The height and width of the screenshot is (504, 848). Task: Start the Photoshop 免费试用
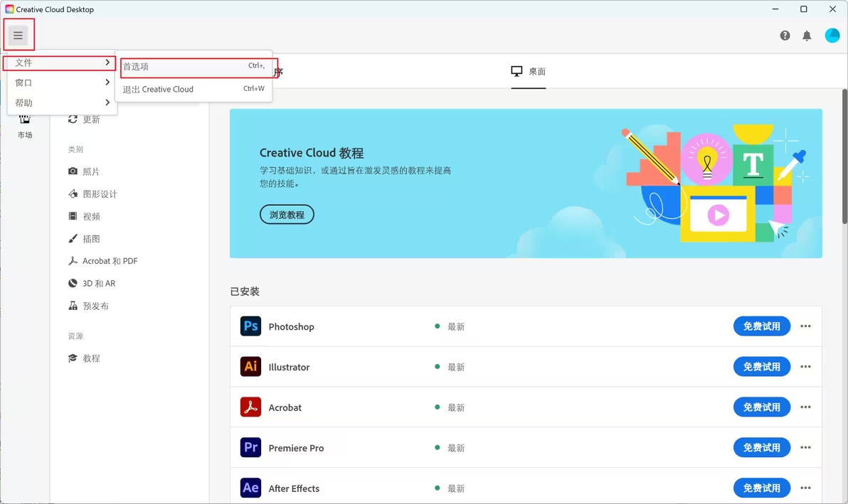click(761, 326)
